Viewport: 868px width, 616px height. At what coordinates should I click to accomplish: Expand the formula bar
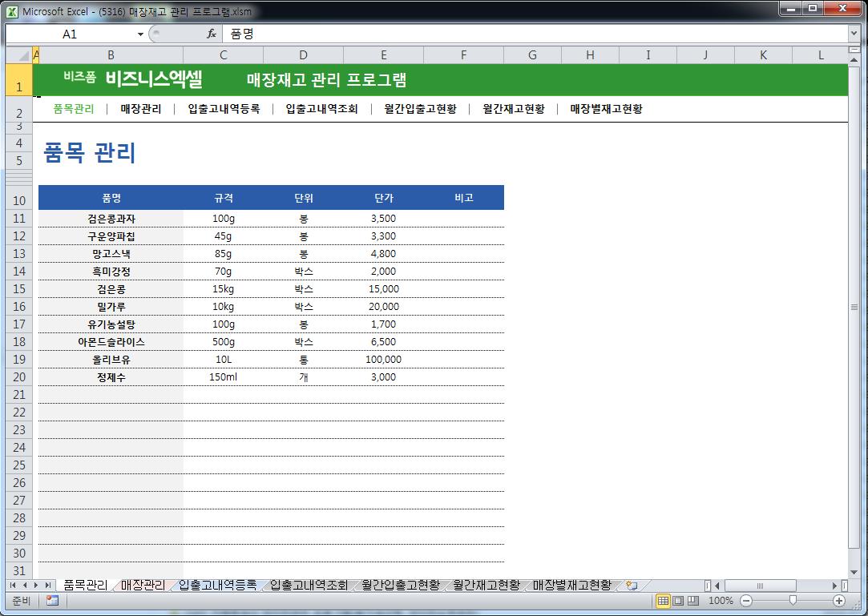854,34
